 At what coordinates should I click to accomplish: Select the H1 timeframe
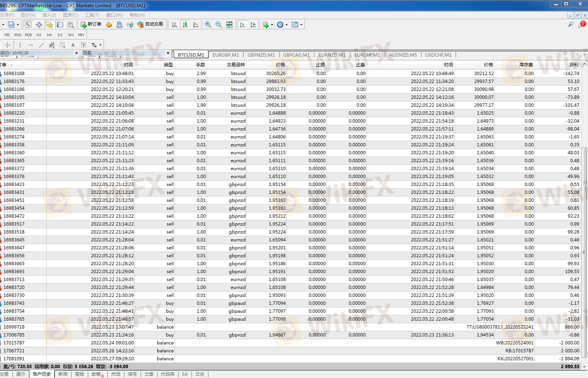pyautogui.click(x=39, y=35)
